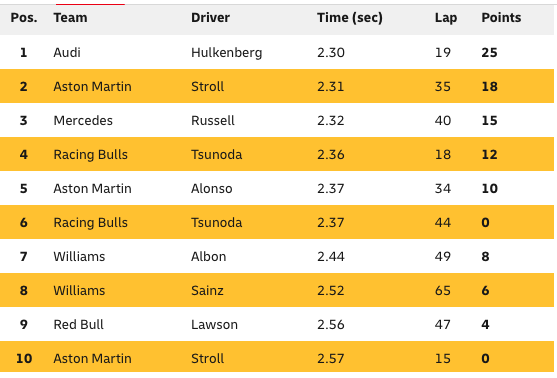557x378 pixels.
Task: Select Alonso in position 5 row
Action: [211, 188]
